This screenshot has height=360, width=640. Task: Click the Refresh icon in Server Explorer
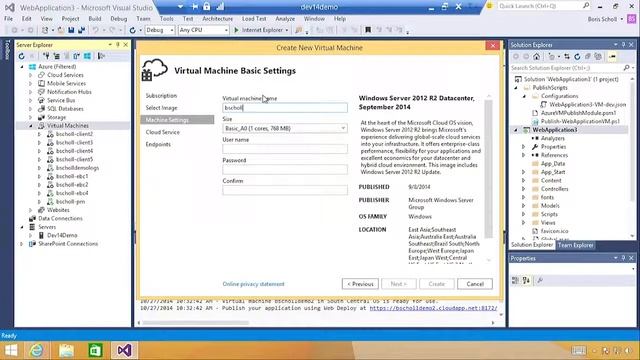tap(22, 56)
